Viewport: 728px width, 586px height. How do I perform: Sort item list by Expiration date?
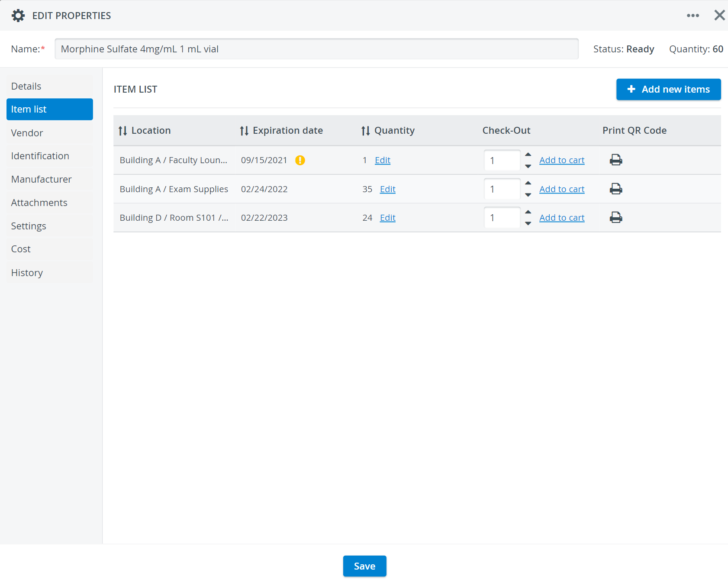pos(244,131)
